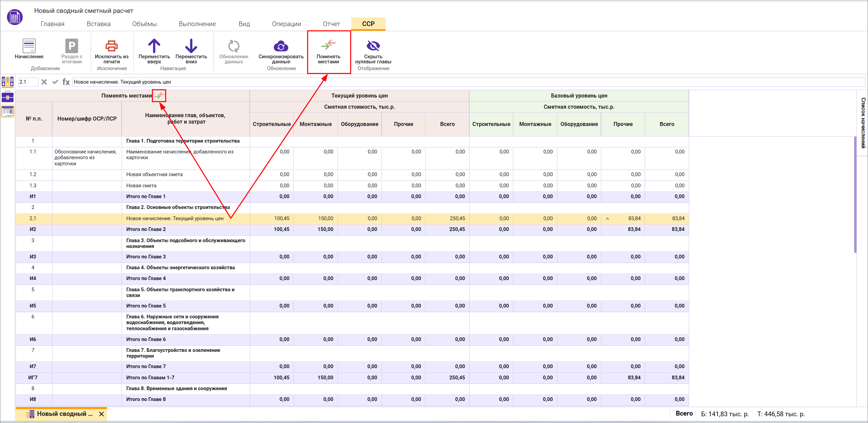Click the fx formula function icon
Image resolution: width=868 pixels, height=423 pixels.
coord(66,82)
